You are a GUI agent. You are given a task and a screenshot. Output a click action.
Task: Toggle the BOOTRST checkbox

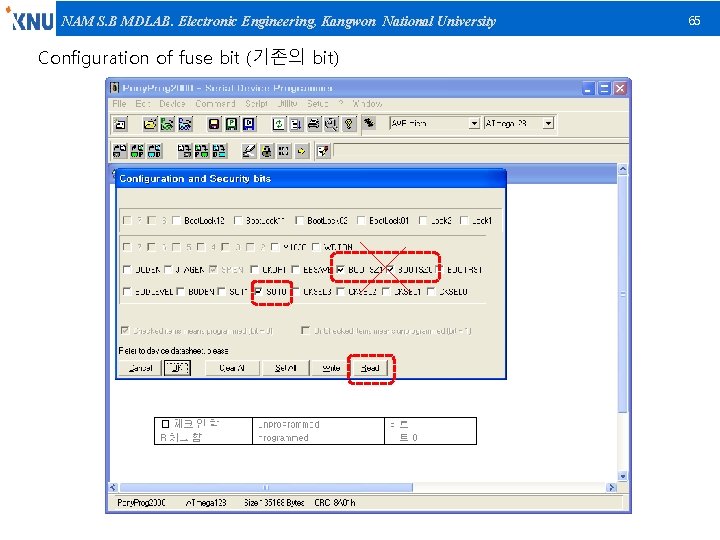(439, 270)
